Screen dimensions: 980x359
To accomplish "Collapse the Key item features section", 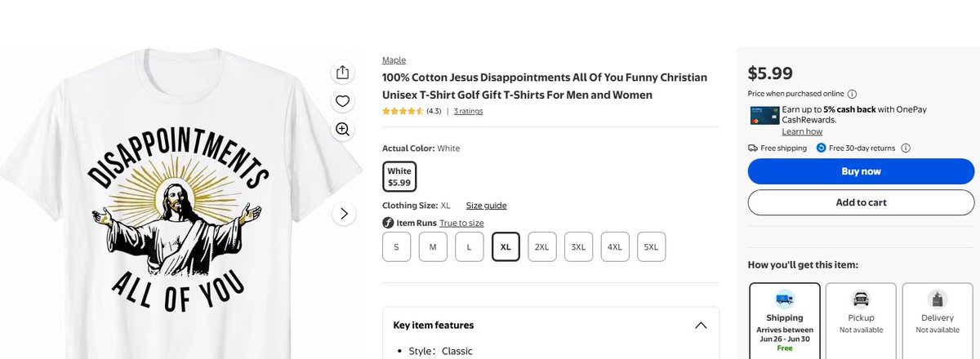I will pyautogui.click(x=700, y=326).
